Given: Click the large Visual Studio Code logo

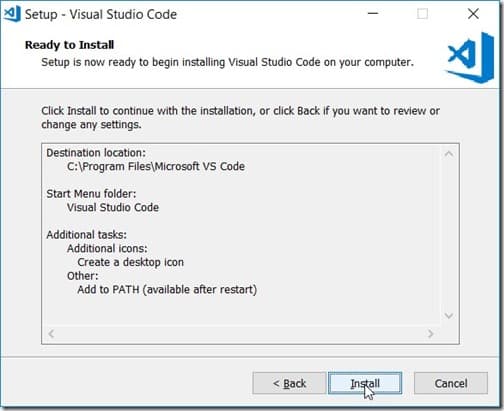Looking at the screenshot, I should click(x=470, y=57).
